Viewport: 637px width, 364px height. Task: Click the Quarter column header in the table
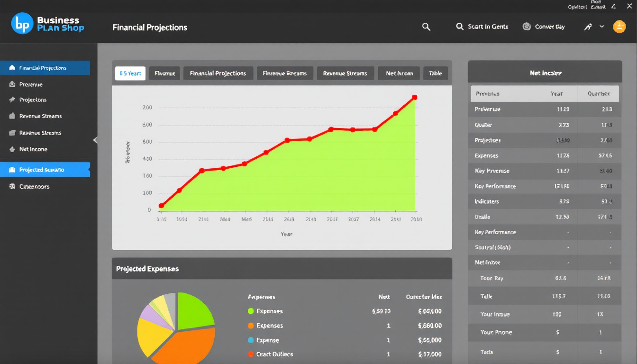click(x=598, y=94)
